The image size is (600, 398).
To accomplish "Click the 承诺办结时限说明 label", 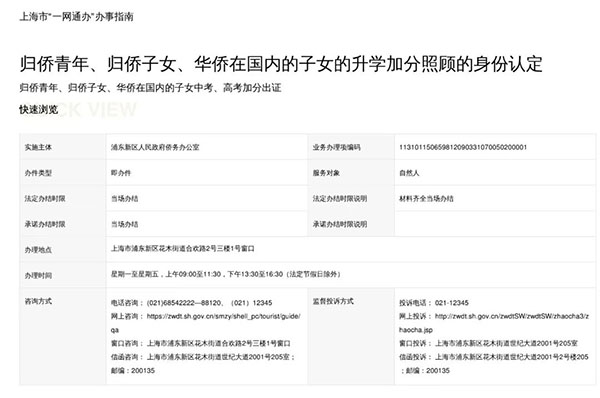I will click(340, 224).
